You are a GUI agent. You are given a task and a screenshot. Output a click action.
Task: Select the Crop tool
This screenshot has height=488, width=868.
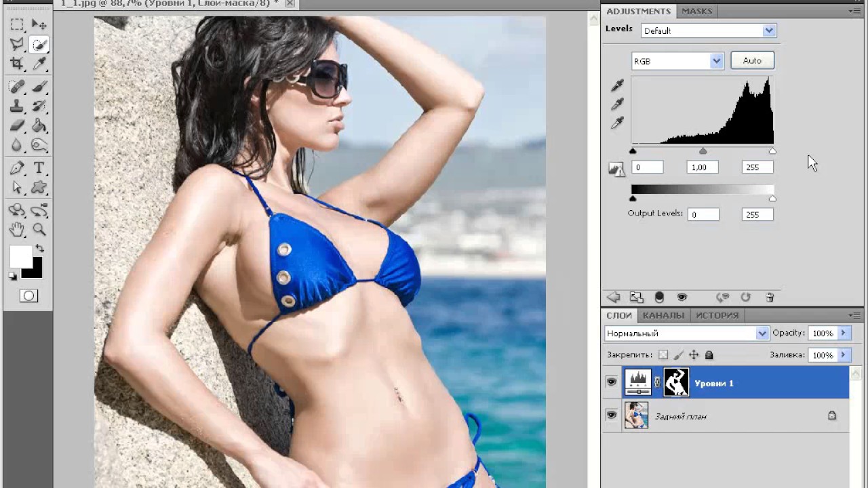17,64
